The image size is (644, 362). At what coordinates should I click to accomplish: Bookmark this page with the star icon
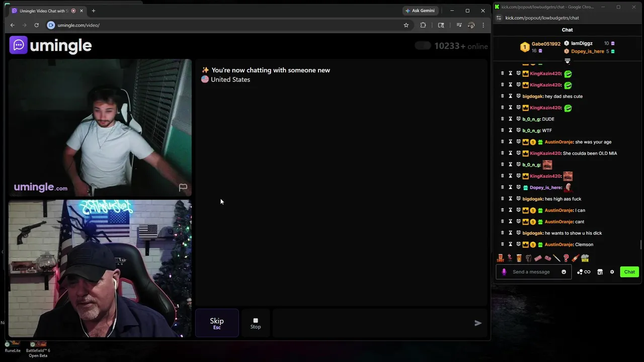point(406,25)
